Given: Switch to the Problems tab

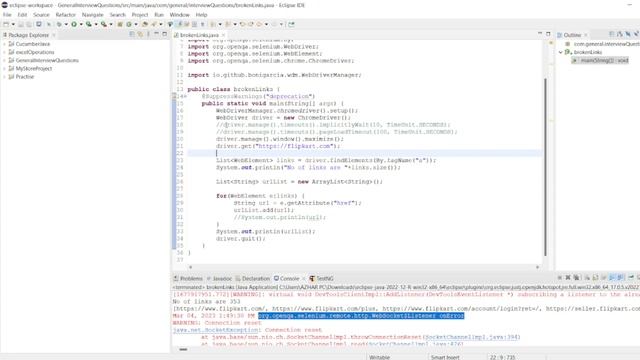Looking at the screenshot, I should pos(188,278).
